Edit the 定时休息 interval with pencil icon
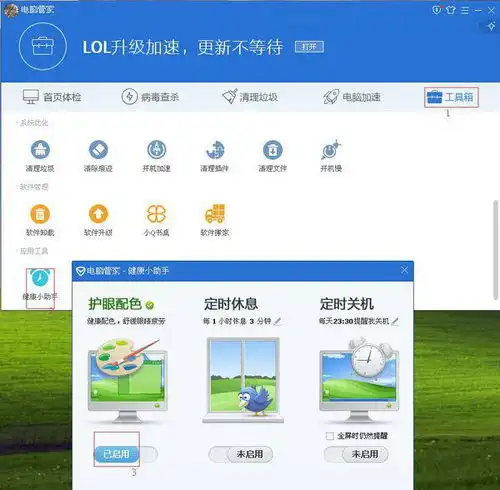 click(277, 321)
